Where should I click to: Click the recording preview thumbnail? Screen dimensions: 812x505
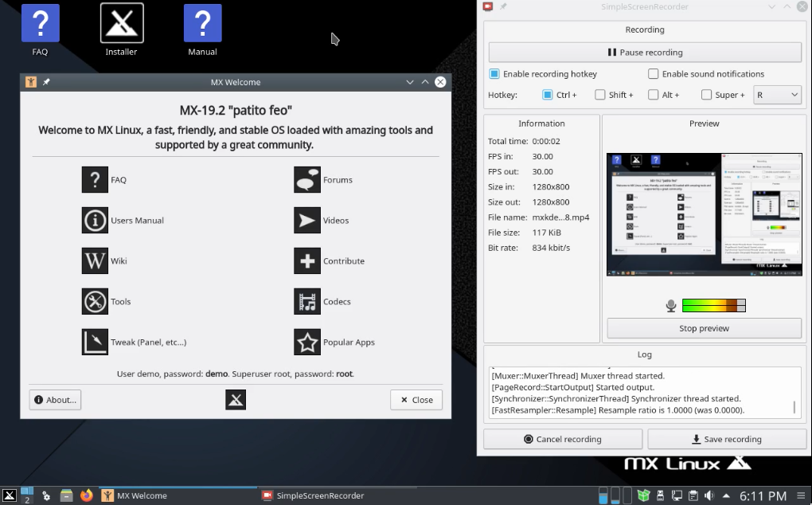pos(704,213)
